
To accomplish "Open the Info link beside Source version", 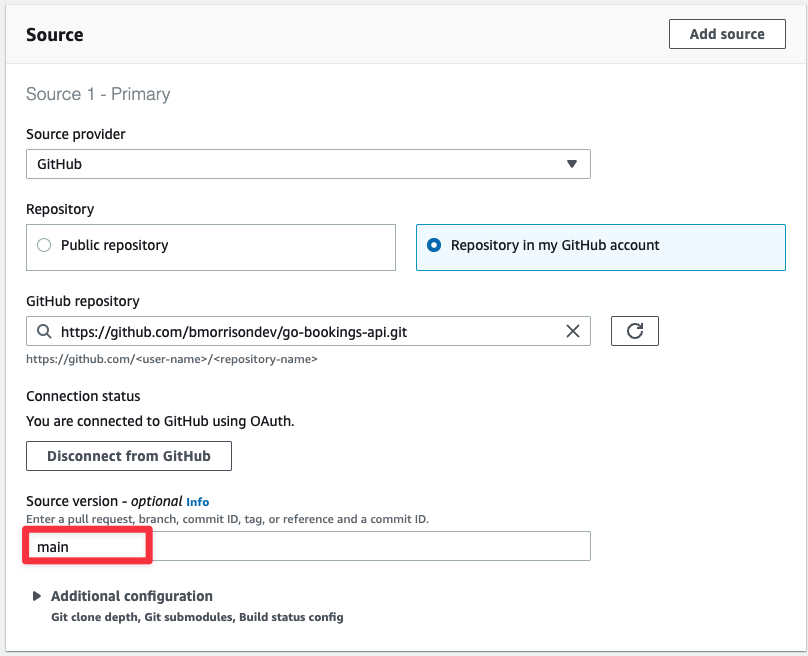I will tap(197, 502).
